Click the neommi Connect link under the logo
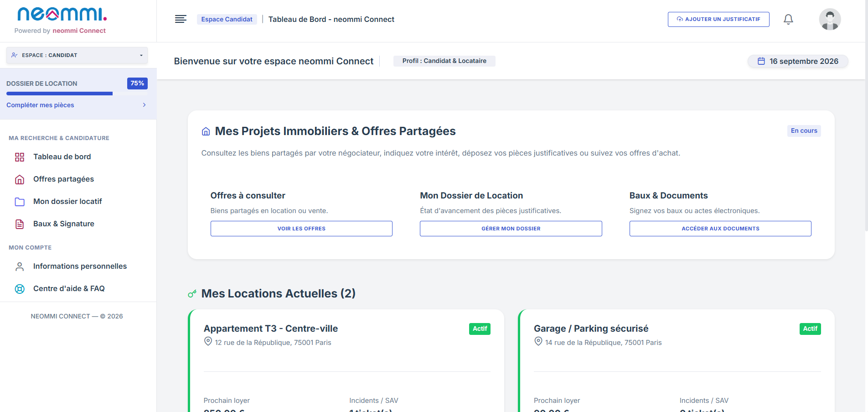 (79, 31)
